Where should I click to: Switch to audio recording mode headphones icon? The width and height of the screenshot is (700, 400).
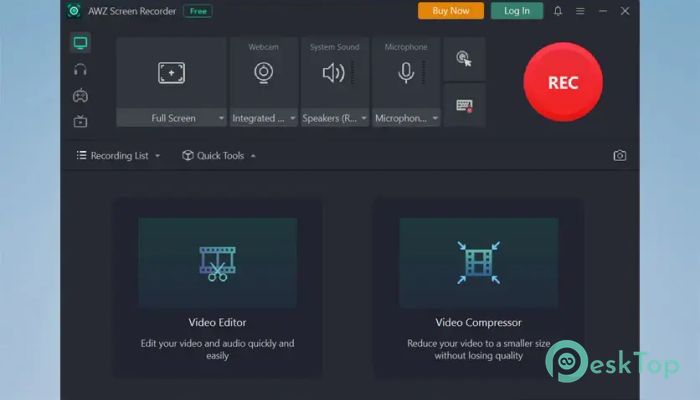[80, 69]
